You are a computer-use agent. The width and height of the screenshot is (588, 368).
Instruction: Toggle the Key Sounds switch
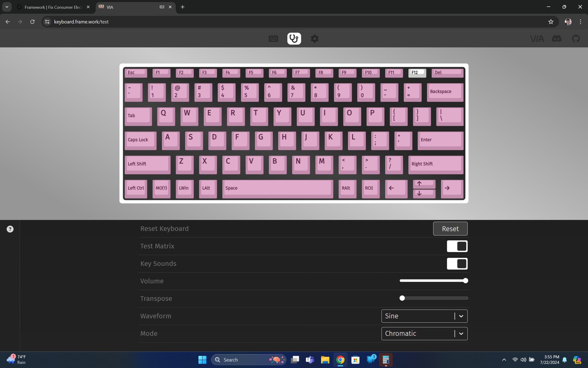[x=457, y=264]
